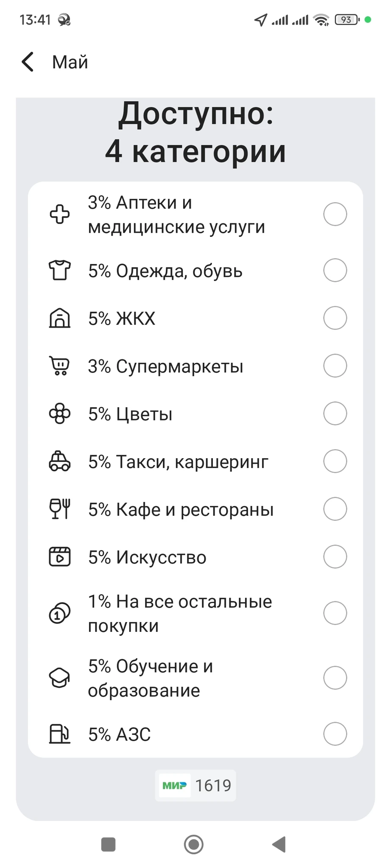The image size is (391, 868).
Task: Select the 5% АЗС radio button
Action: coord(335,734)
